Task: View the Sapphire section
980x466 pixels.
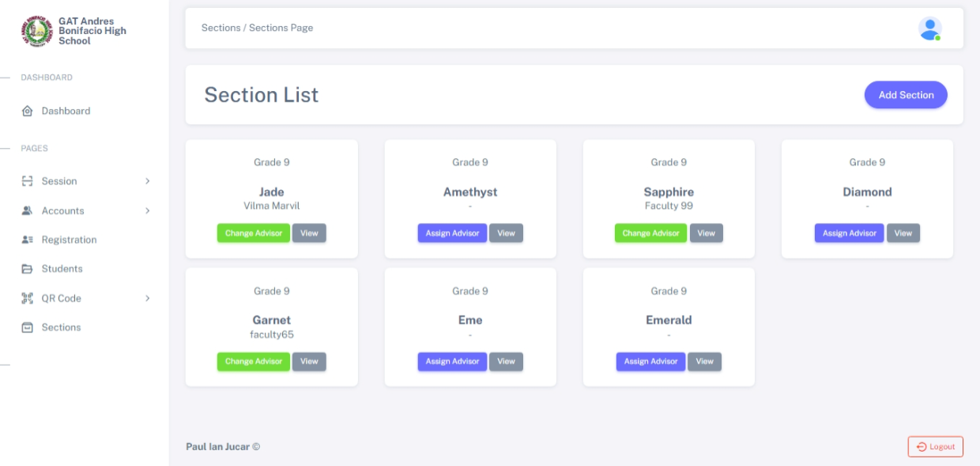Action: pyautogui.click(x=707, y=233)
